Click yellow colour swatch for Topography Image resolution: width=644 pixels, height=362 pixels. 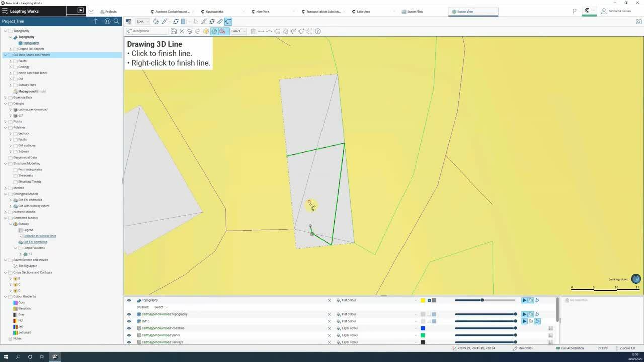[423, 300]
